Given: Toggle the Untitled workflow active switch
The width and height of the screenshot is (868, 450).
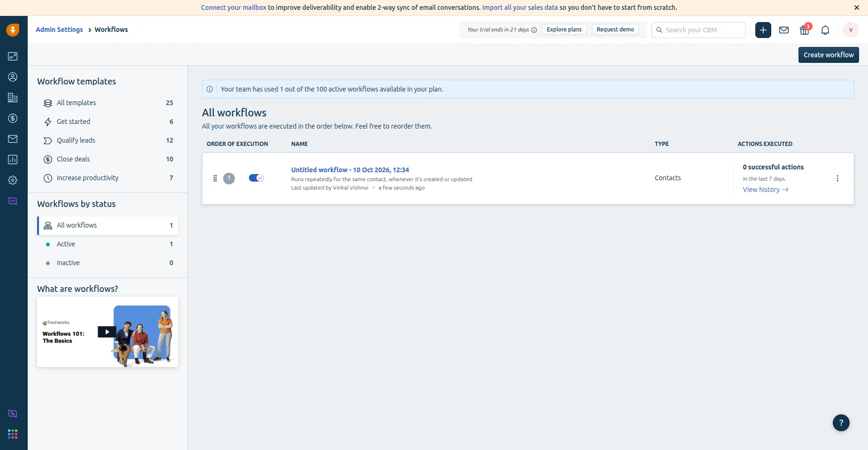Looking at the screenshot, I should (x=256, y=178).
